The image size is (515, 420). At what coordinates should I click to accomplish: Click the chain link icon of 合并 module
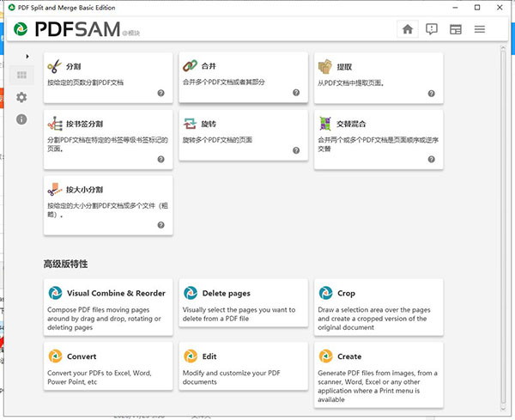point(190,66)
